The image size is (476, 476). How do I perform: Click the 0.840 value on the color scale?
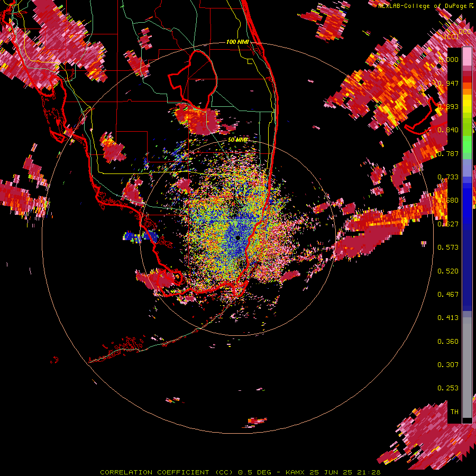pos(448,130)
